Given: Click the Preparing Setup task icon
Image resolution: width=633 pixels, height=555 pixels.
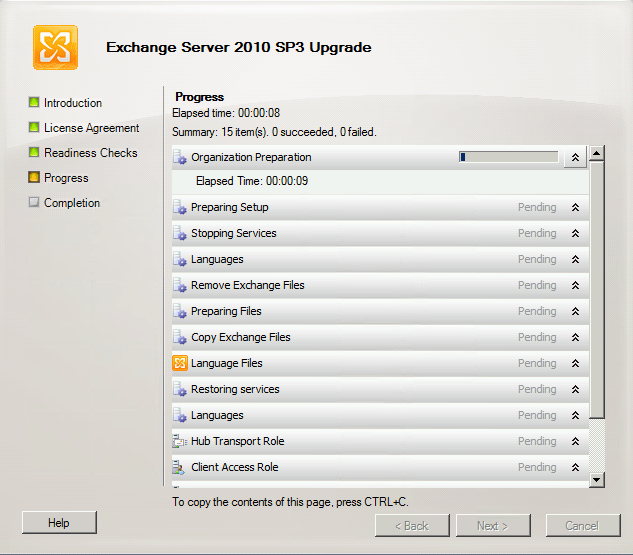Looking at the screenshot, I should tap(180, 207).
